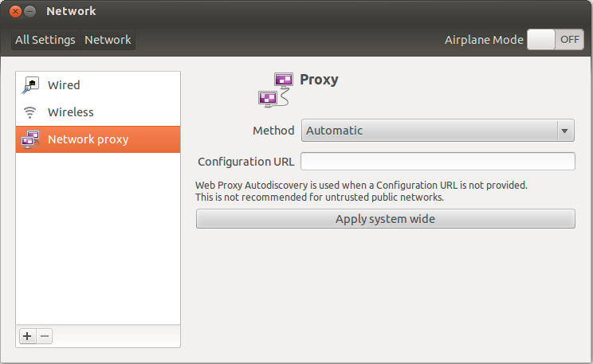Click the OFF label of Airplane Mode
This screenshot has width=593, height=364.
point(570,39)
